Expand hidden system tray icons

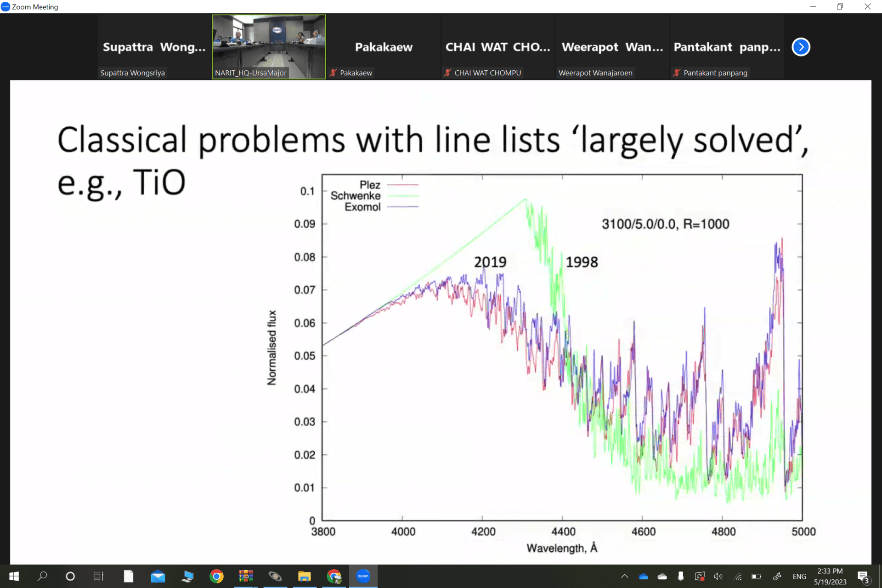pyautogui.click(x=625, y=576)
